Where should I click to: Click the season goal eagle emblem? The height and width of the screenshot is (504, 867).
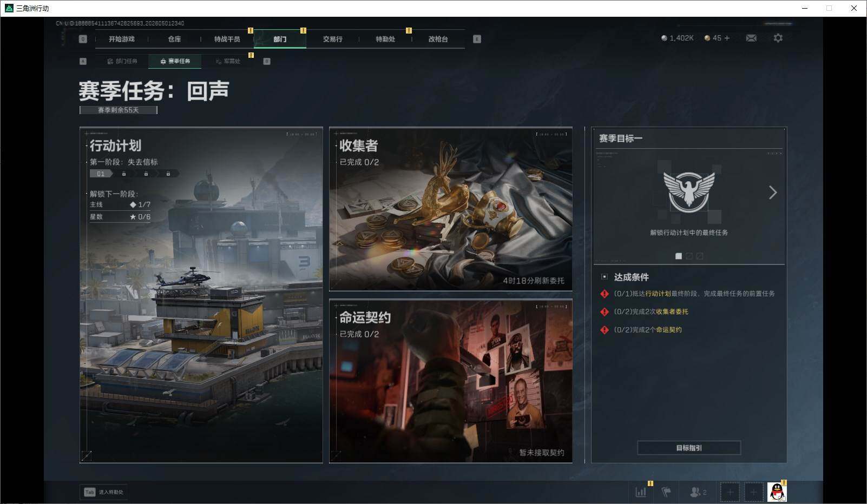tap(689, 192)
